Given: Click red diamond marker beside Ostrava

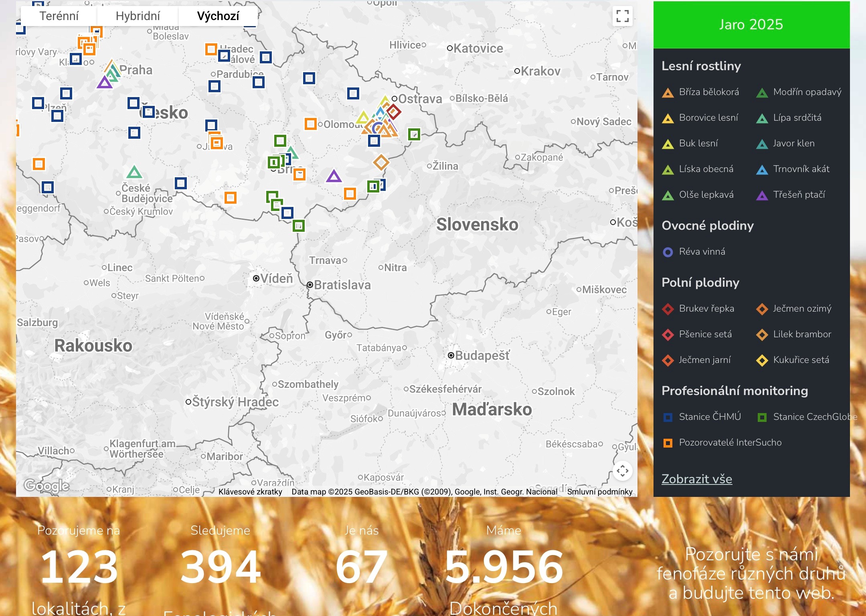Looking at the screenshot, I should pyautogui.click(x=393, y=112).
